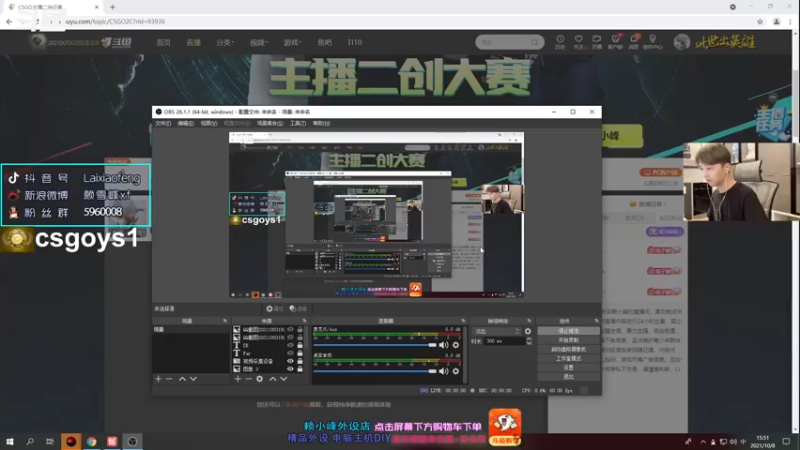The height and width of the screenshot is (450, 800).
Task: Select the 视频采集设备 source row
Action: coord(268,361)
